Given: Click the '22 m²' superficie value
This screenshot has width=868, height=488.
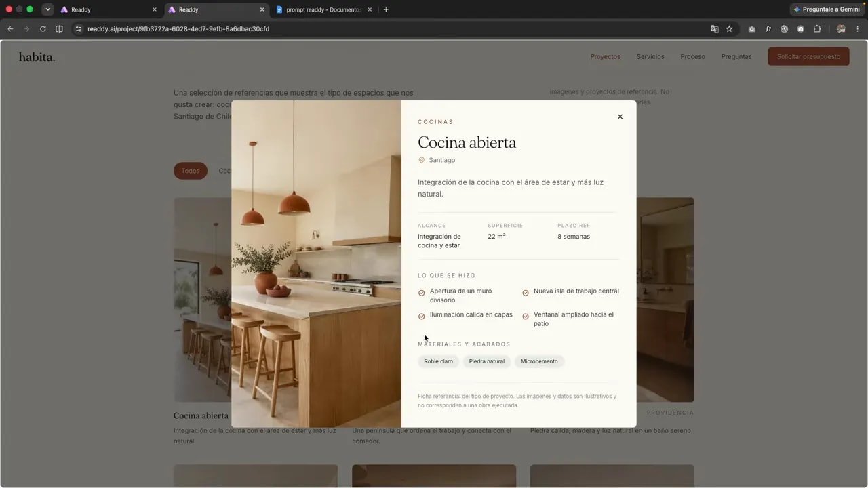Looking at the screenshot, I should [496, 237].
